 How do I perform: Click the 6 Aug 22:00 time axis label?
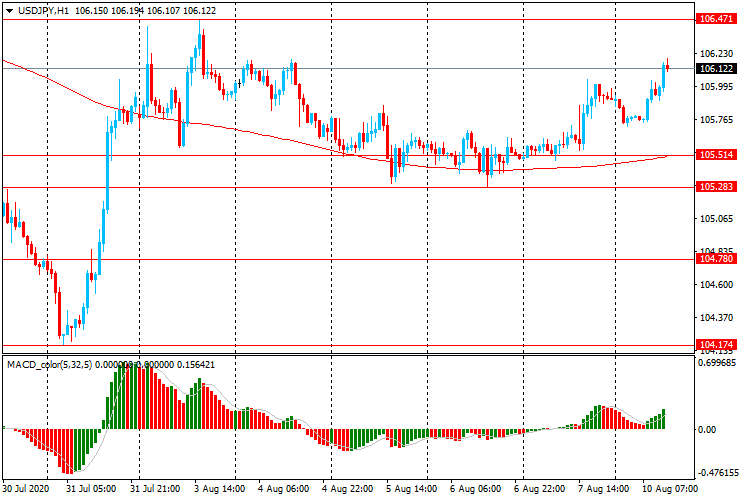click(539, 488)
